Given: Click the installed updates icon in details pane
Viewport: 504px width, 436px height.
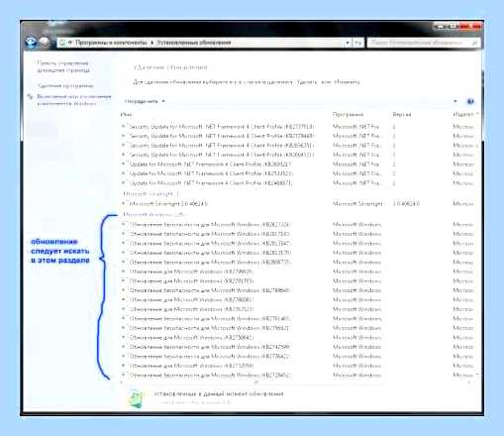Looking at the screenshot, I should pos(136,398).
